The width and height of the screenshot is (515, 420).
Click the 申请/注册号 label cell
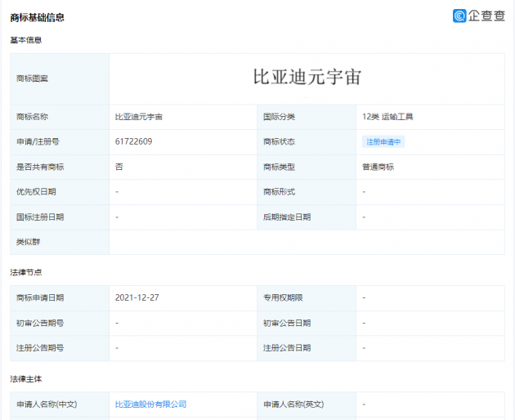[60, 142]
